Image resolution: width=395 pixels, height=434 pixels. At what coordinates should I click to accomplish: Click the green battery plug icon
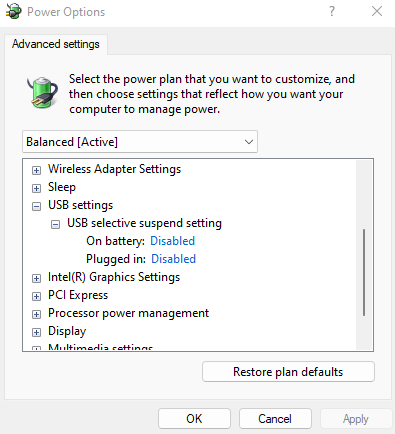click(42, 92)
